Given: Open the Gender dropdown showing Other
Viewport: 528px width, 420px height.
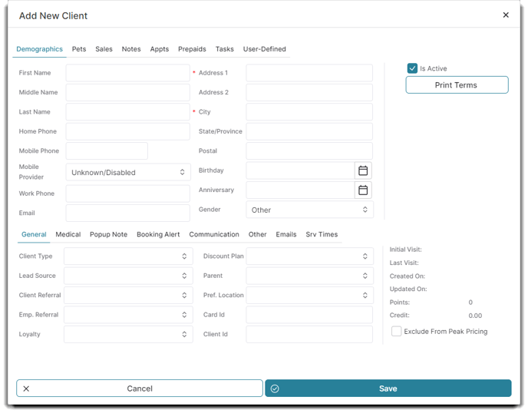Looking at the screenshot, I should [x=309, y=210].
